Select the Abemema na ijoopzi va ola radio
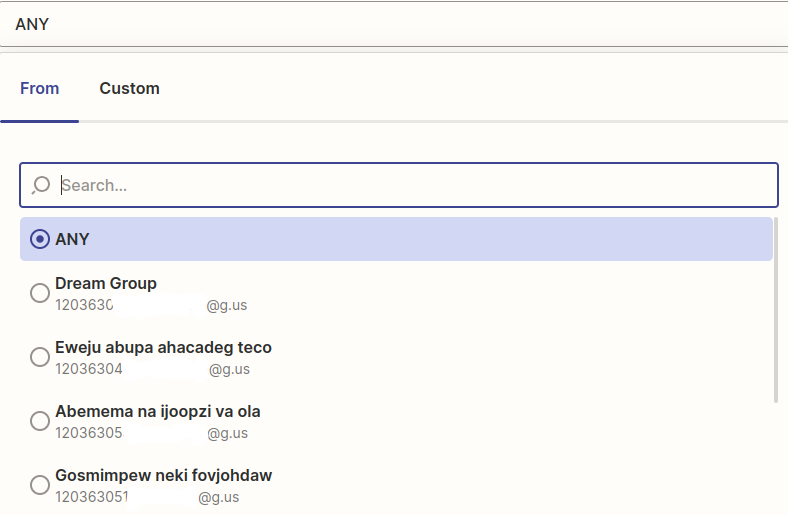788x515 pixels. pyautogui.click(x=40, y=421)
